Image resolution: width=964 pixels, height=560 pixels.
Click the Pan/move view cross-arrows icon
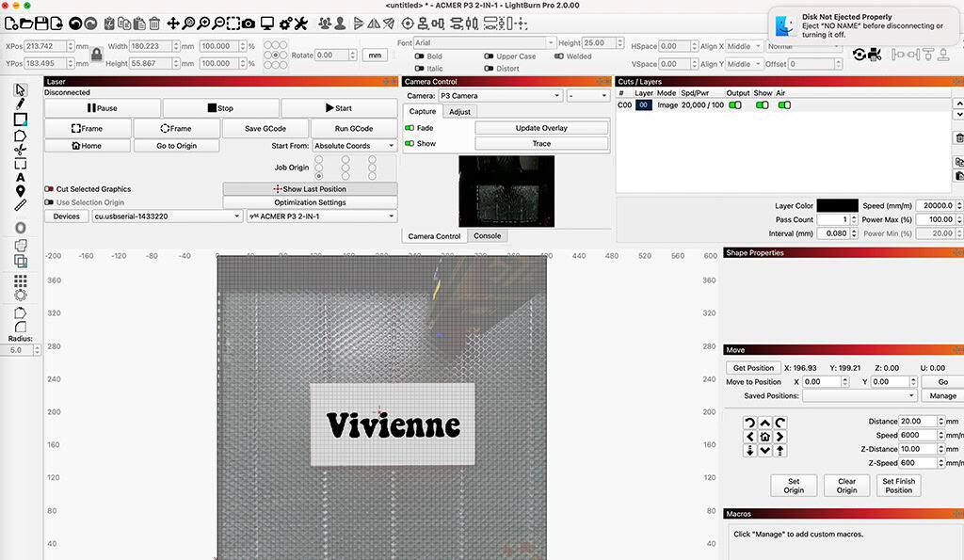(173, 24)
